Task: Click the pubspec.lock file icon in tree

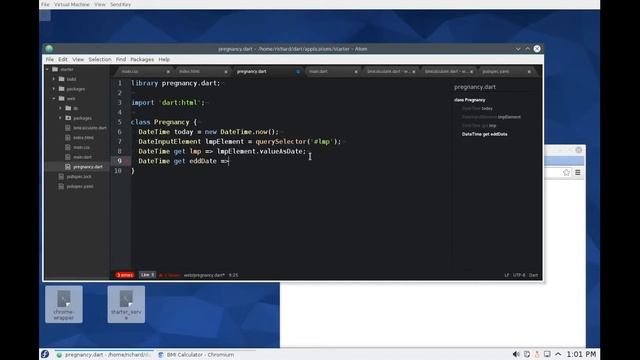Action: click(61, 177)
